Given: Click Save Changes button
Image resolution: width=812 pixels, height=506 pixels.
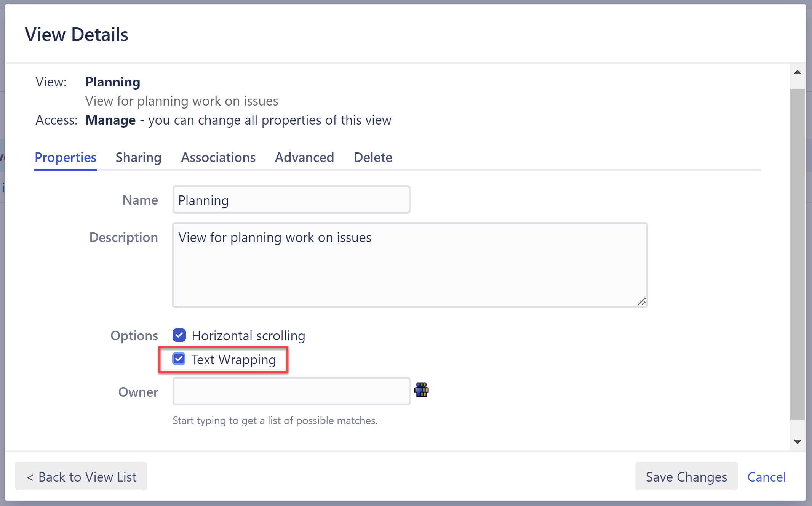Looking at the screenshot, I should tap(687, 477).
